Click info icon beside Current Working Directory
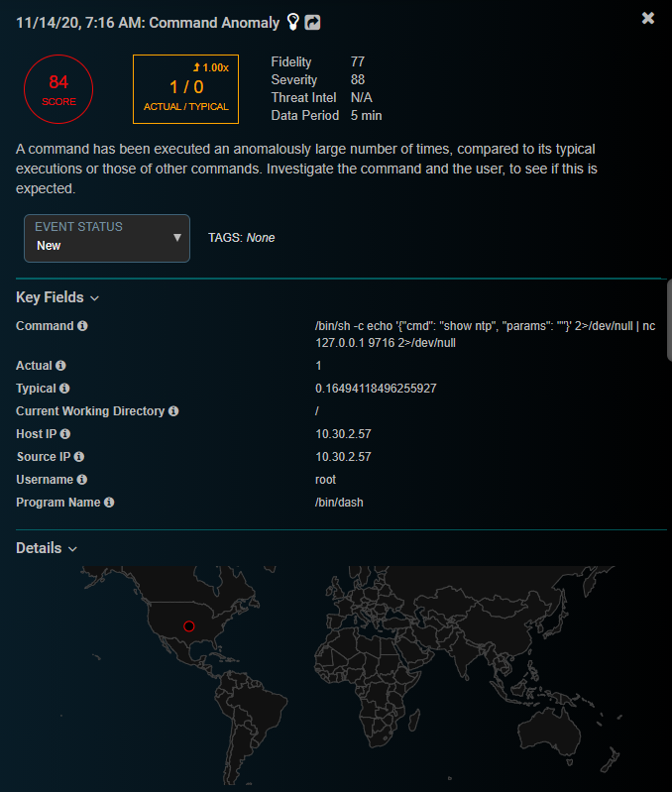 (x=173, y=411)
